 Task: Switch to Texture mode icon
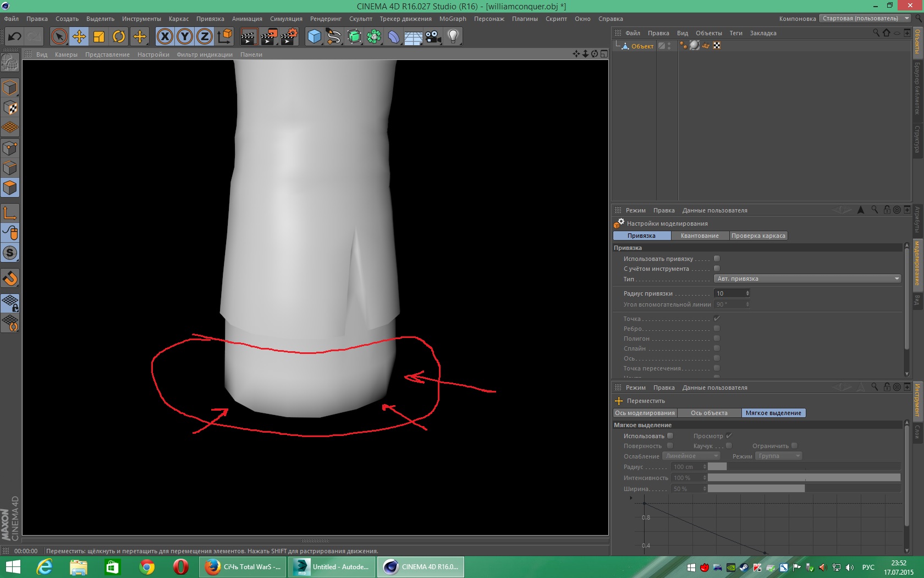pos(10,108)
